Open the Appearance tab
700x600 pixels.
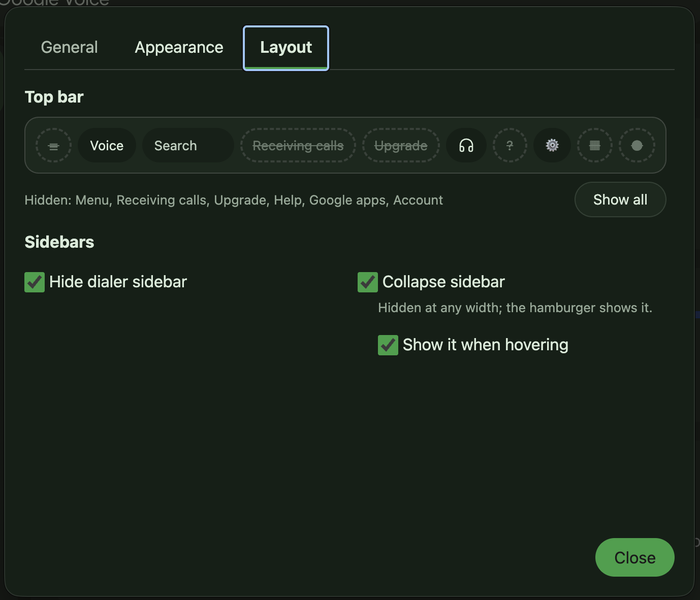tap(179, 48)
